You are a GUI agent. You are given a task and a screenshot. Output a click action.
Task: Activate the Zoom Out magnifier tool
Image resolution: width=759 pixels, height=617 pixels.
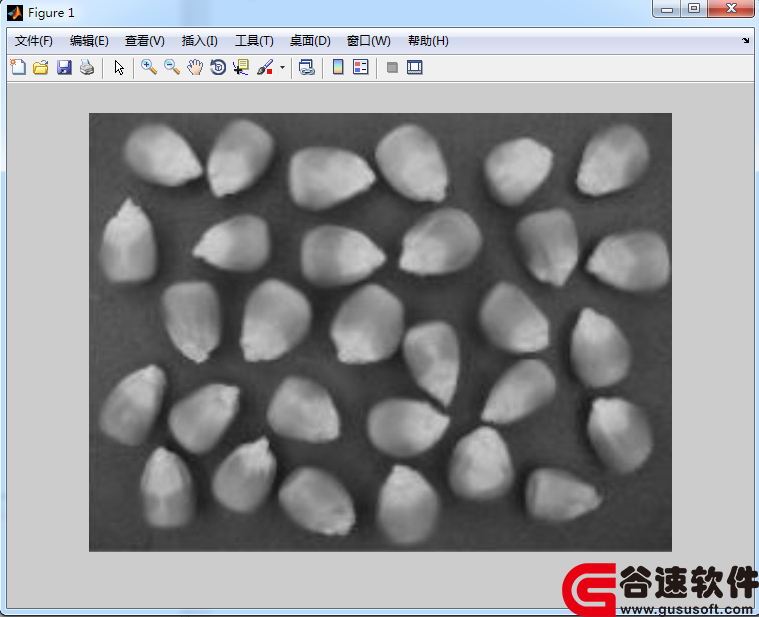tap(172, 67)
